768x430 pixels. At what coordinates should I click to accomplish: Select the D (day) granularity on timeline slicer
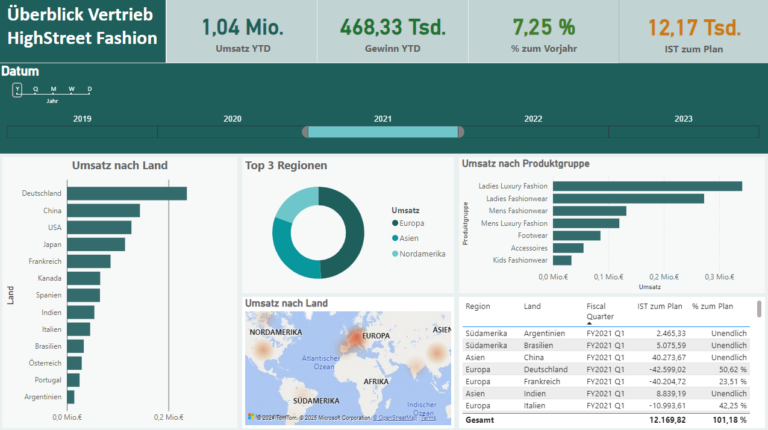[90, 89]
